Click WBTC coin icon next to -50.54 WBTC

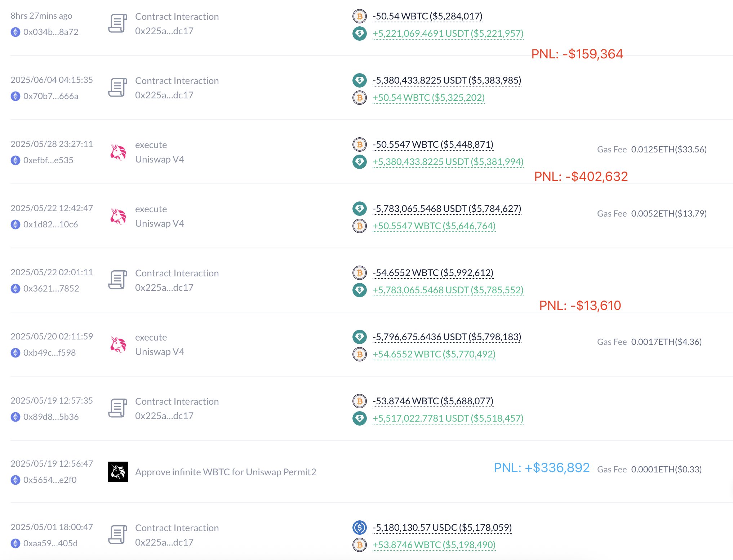(359, 16)
